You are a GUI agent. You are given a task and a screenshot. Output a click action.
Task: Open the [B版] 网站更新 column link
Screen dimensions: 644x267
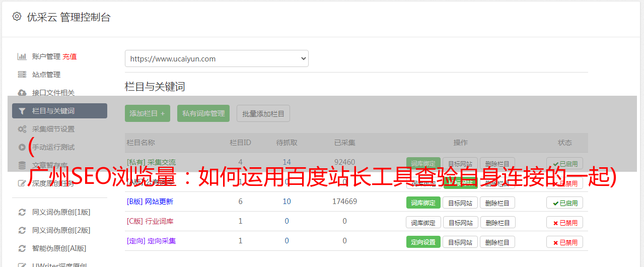pyautogui.click(x=150, y=202)
